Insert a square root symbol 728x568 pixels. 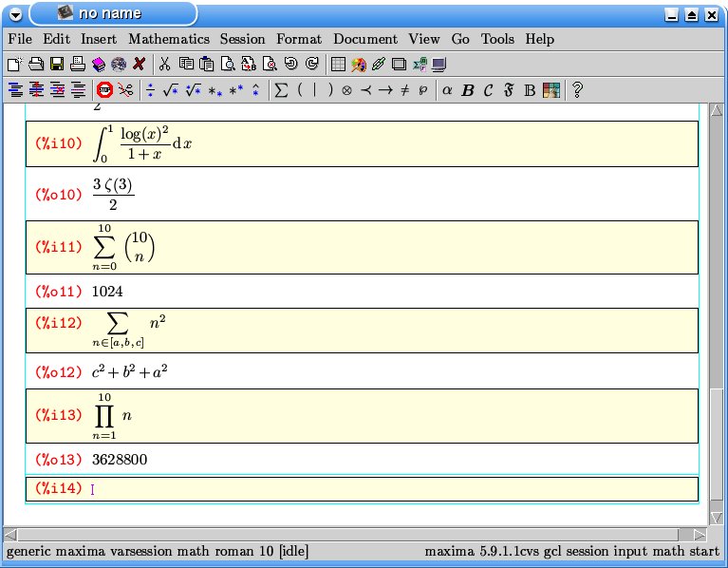coord(171,89)
